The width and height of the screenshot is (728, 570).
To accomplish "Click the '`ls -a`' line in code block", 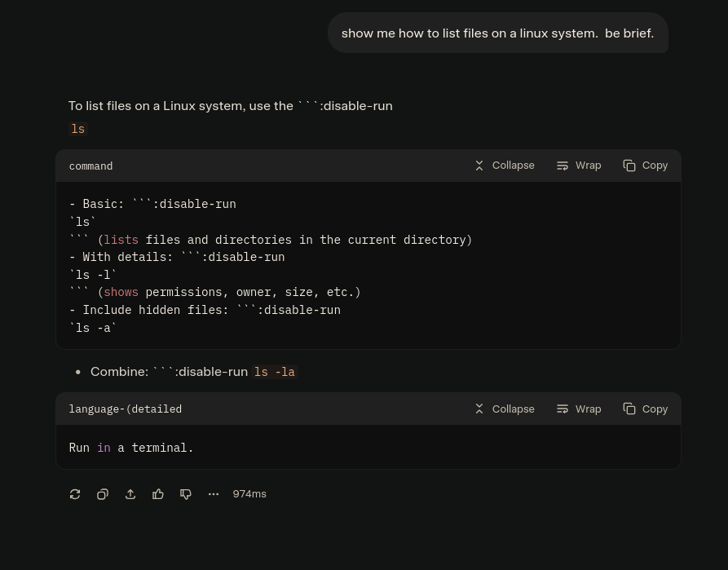I will (93, 328).
